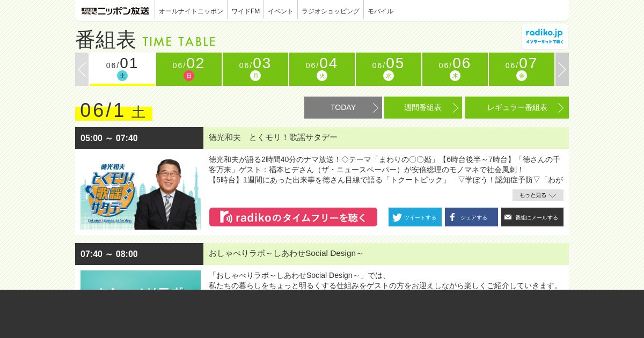644x338 pixels.
Task: Click the 番組表 TIME TABLE heading
Action: tap(145, 40)
